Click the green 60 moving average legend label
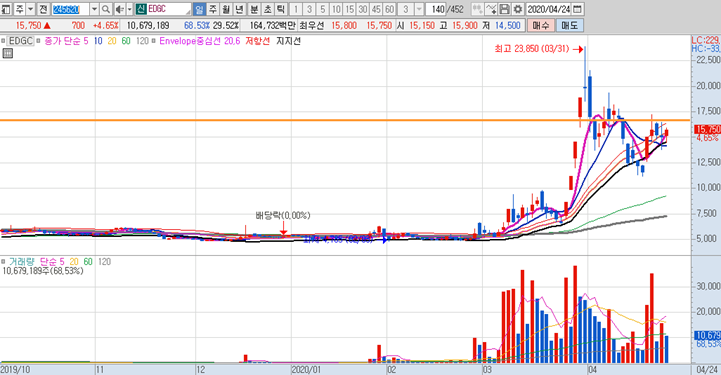721x375 pixels. point(126,41)
